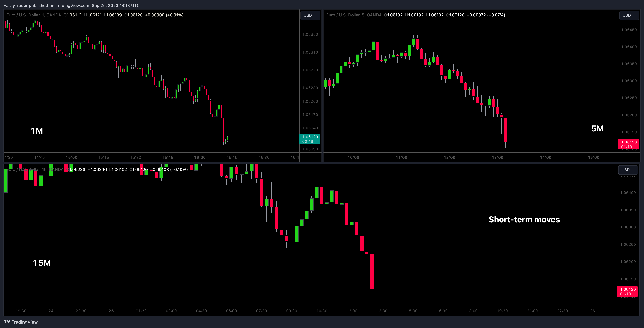Click the 1M chart close value C1.06120
Screen dimensions: 644x328
(133, 15)
